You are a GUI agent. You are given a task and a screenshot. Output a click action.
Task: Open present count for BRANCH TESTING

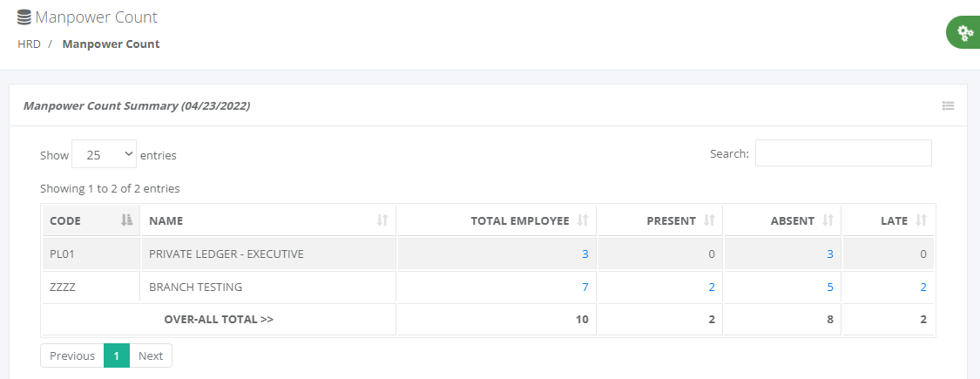coord(711,287)
